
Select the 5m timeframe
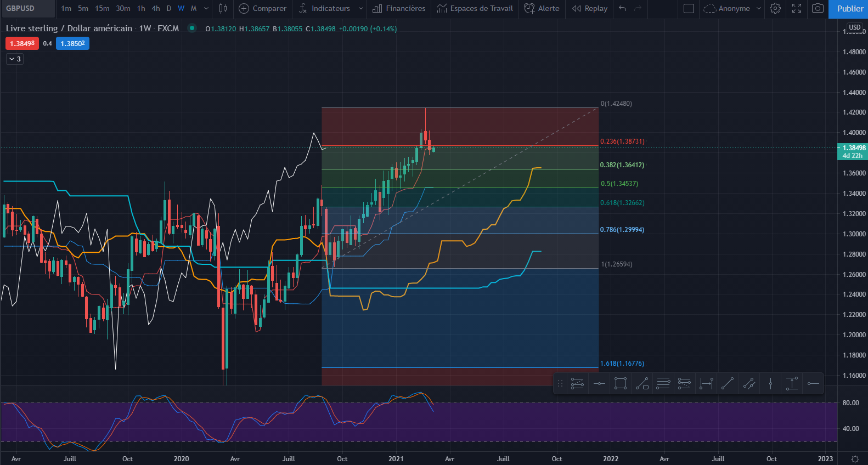(83, 8)
